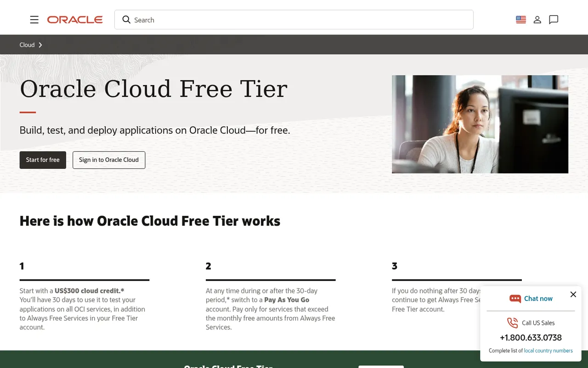Open the hamburger navigation menu
The height and width of the screenshot is (368, 588).
coord(34,20)
